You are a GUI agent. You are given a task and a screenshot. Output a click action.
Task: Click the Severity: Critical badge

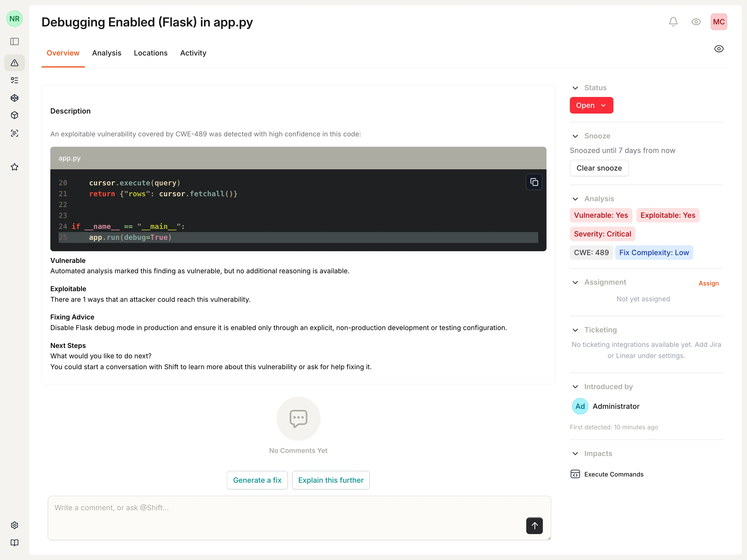(603, 234)
